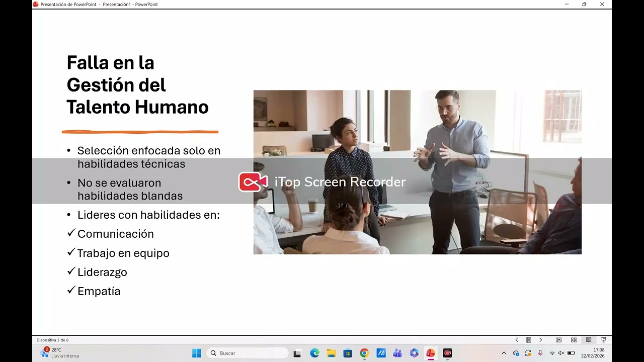Click the battery status tray icon
The width and height of the screenshot is (644, 362).
coord(571,353)
